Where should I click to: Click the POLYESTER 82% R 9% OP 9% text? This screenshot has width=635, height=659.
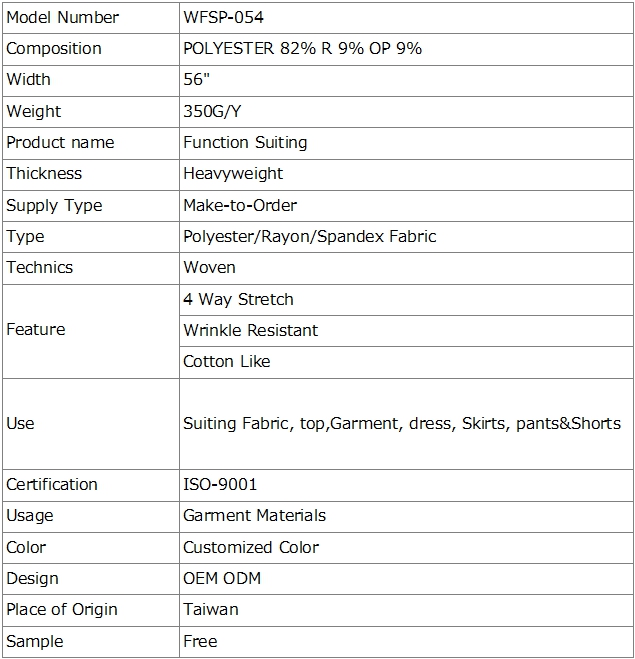(x=302, y=49)
